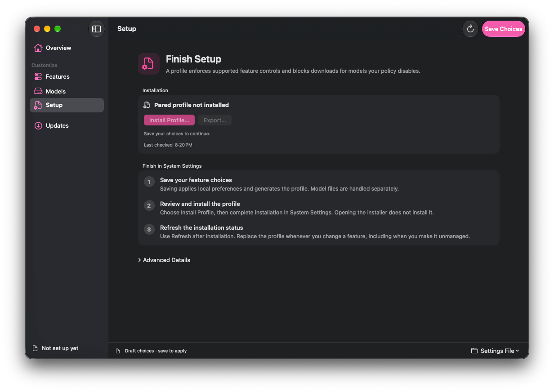Click the refresh status icon

tap(470, 29)
